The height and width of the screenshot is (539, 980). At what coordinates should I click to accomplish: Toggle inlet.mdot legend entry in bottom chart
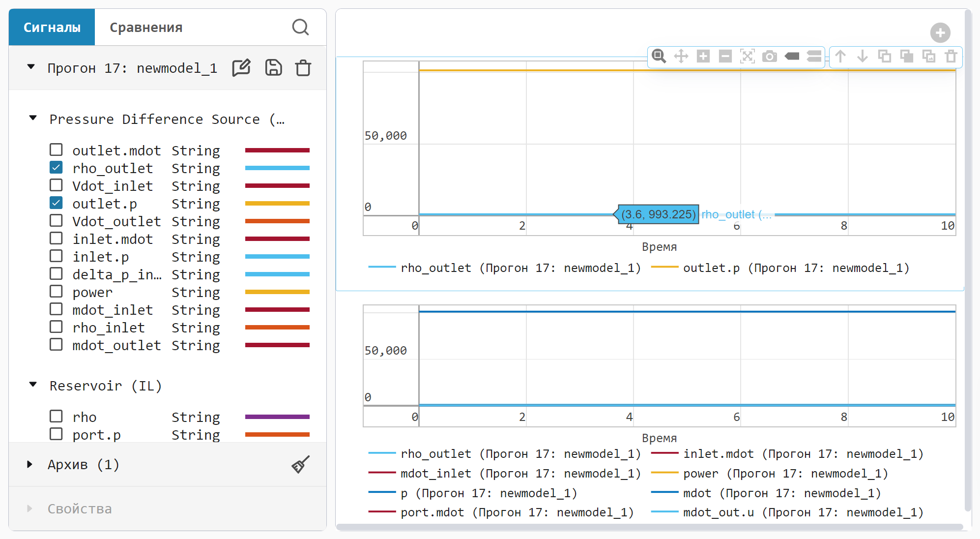[787, 454]
